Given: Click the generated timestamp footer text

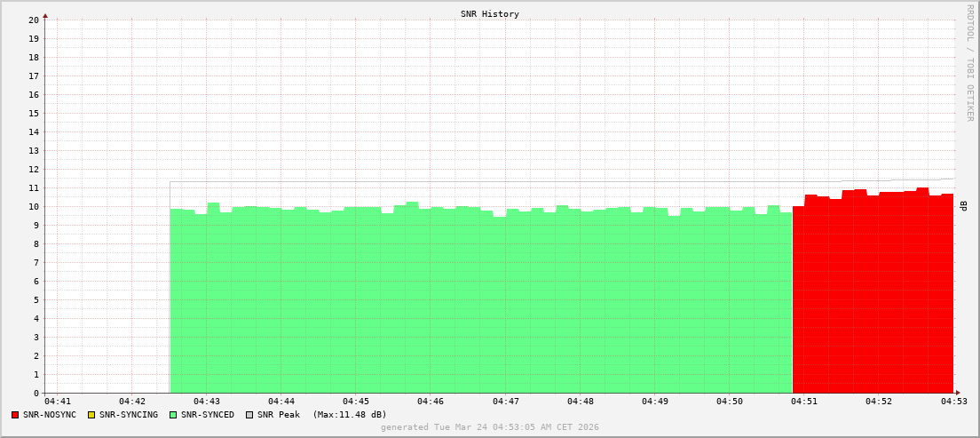Looking at the screenshot, I should (490, 427).
